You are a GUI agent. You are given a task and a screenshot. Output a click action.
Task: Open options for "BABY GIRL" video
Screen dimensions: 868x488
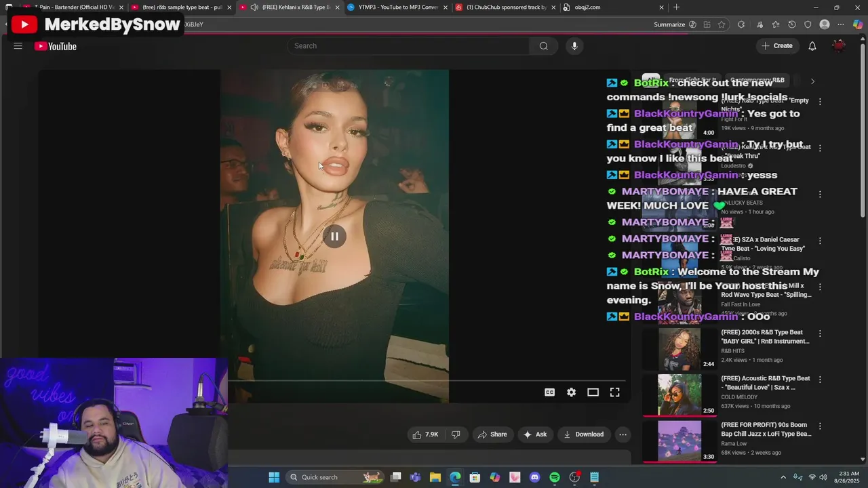[820, 333]
